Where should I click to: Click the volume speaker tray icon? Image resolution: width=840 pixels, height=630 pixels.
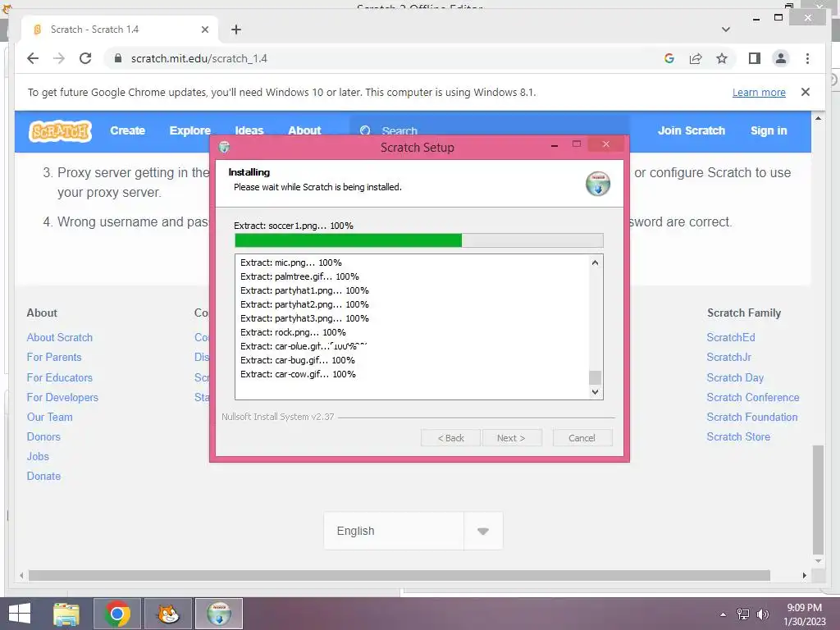click(x=762, y=614)
